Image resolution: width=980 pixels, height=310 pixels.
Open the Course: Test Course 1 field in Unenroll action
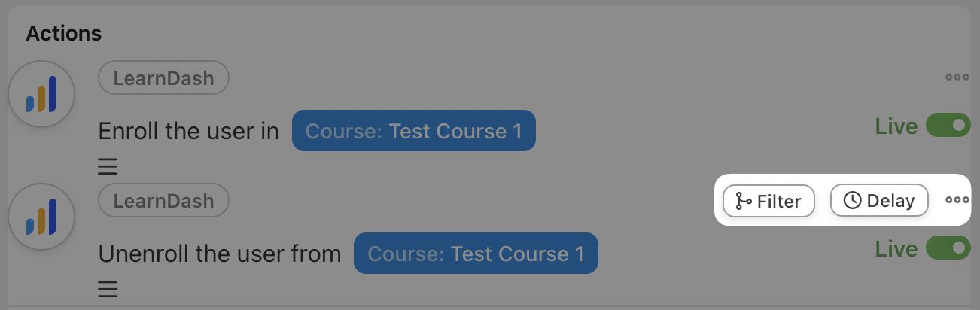[476, 254]
